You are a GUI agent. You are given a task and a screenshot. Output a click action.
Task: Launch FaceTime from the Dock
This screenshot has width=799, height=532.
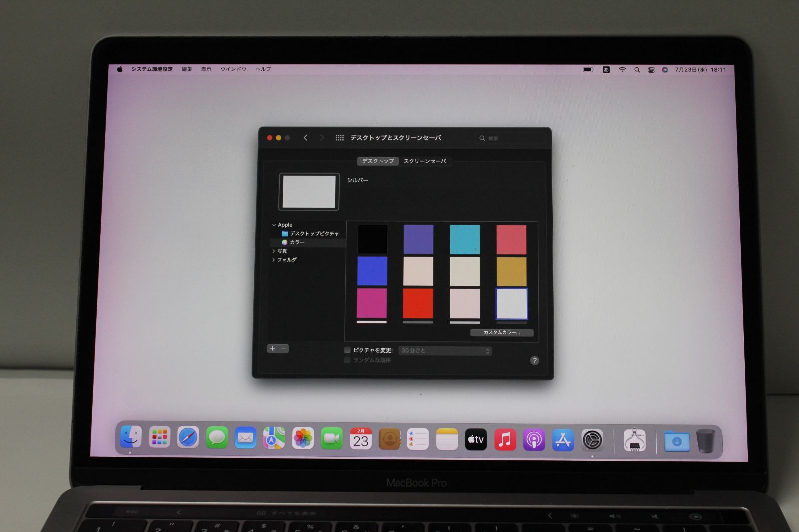click(x=331, y=439)
